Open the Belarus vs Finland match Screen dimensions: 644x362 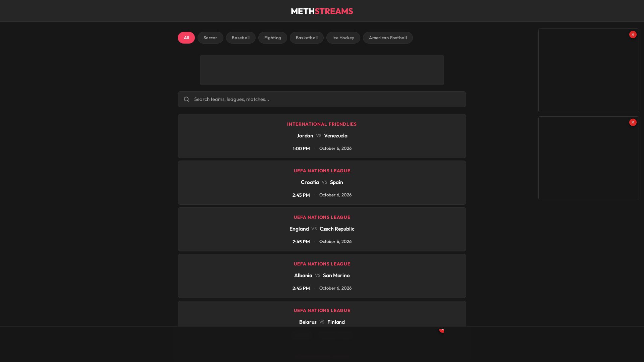point(322,314)
